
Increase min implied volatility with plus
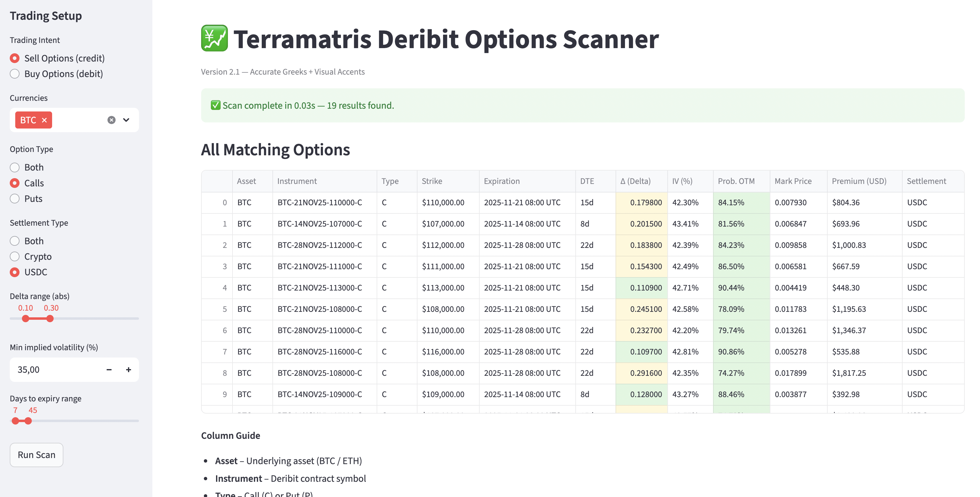(129, 370)
